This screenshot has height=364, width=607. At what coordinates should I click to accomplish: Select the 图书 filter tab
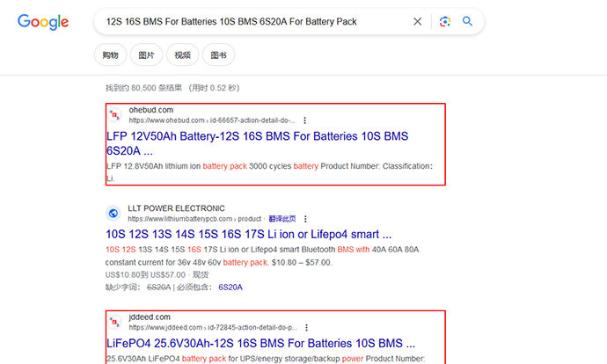tap(219, 55)
